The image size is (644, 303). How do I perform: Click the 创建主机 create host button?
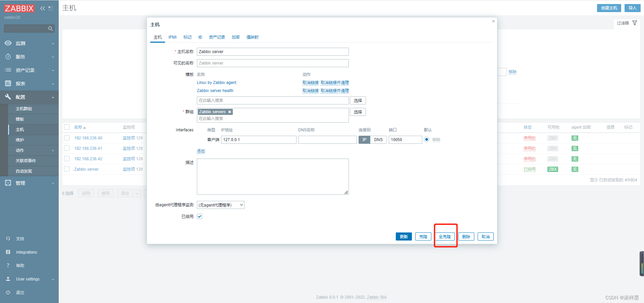pyautogui.click(x=609, y=8)
